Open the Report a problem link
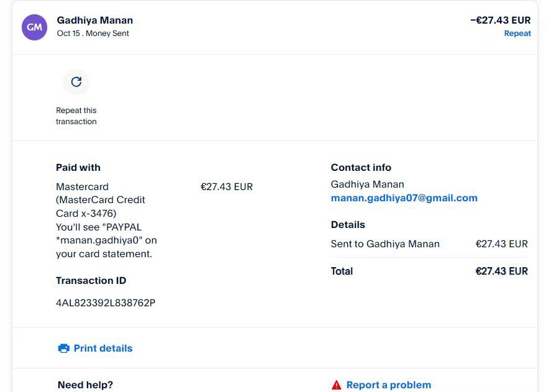This screenshot has height=392, width=551. [388, 385]
